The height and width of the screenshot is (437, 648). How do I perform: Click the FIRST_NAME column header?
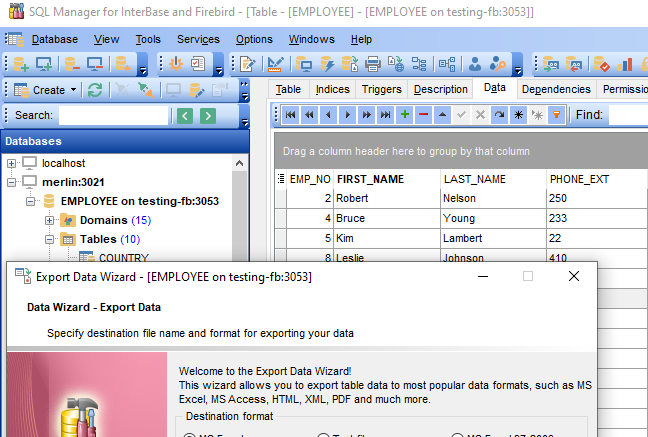point(387,179)
